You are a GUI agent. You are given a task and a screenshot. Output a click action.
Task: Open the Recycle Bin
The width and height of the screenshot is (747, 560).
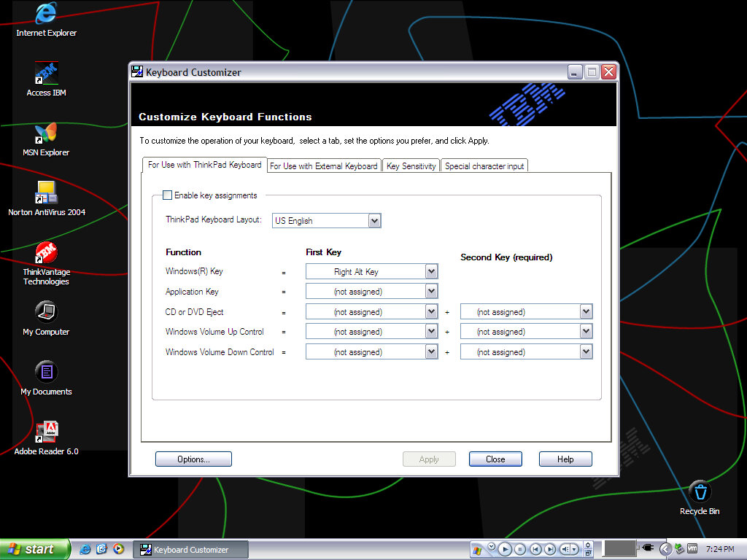(699, 492)
